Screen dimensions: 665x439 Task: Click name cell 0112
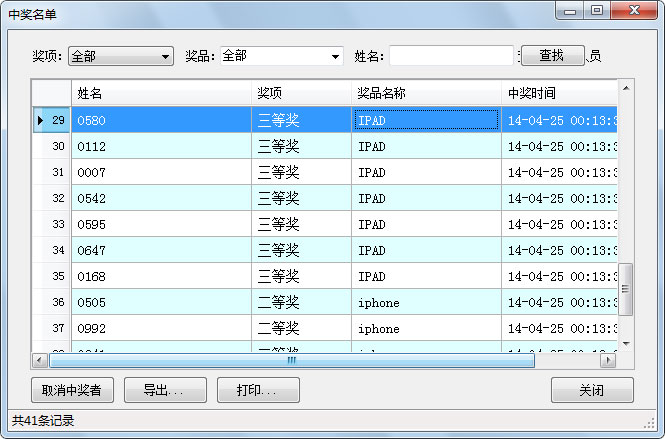point(161,146)
